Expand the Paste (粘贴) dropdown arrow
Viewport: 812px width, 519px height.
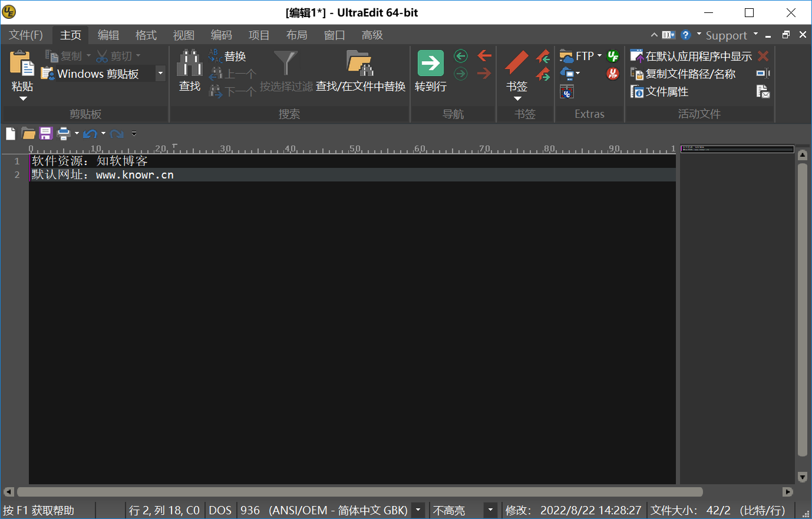(x=23, y=99)
